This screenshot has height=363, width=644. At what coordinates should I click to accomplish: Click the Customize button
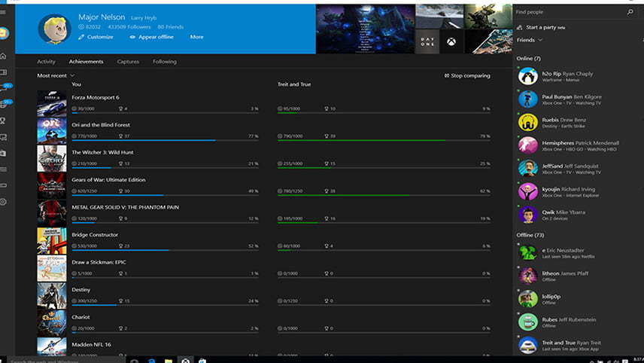[96, 37]
